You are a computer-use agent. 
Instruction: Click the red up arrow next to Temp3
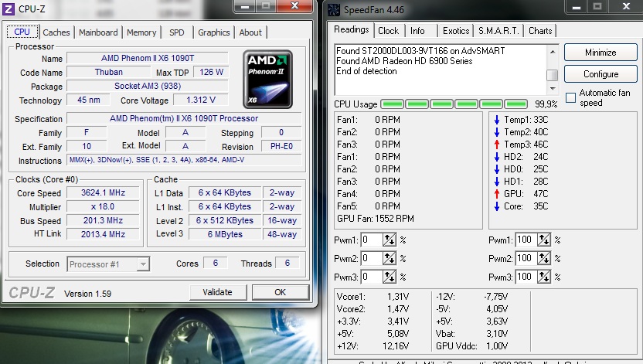(497, 145)
